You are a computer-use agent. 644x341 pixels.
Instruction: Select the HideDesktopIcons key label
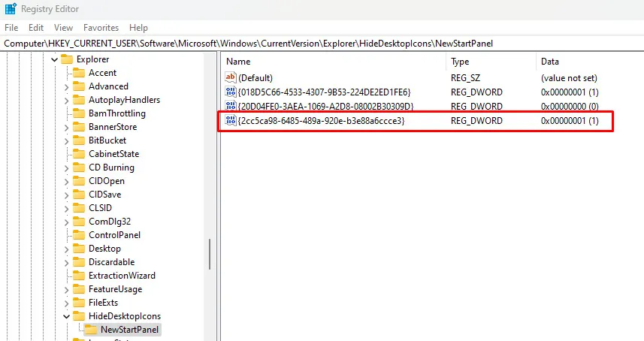(125, 316)
